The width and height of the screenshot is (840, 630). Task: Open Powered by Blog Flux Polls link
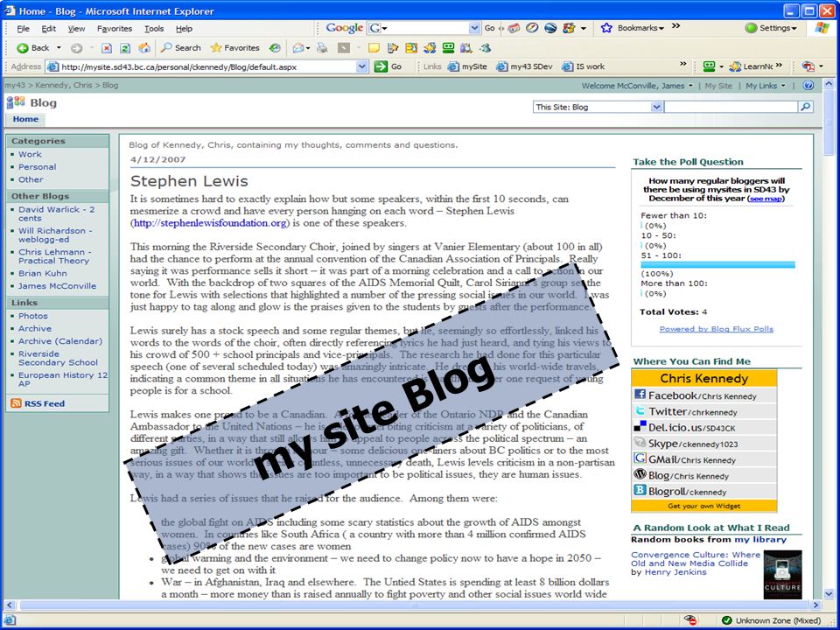tap(717, 329)
